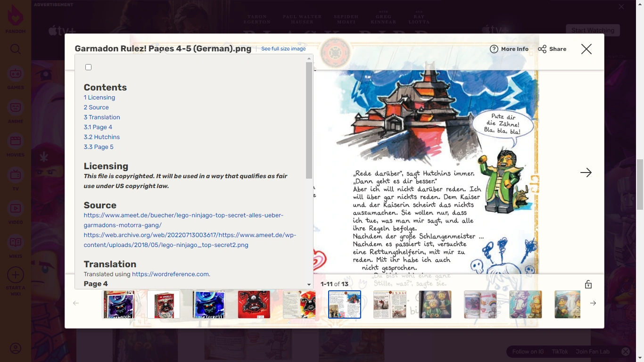Open the Fandom home logo
This screenshot has height=362, width=644.
tap(16, 19)
